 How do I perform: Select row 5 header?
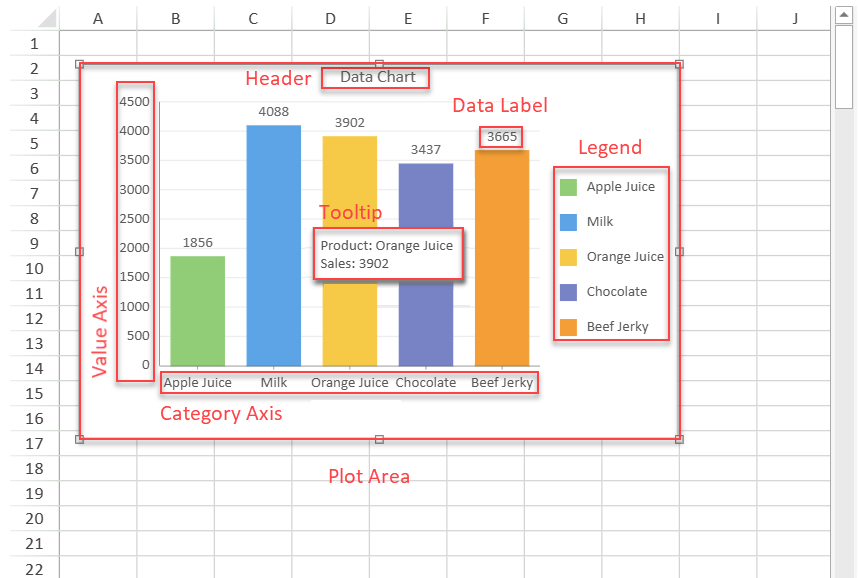tap(34, 143)
